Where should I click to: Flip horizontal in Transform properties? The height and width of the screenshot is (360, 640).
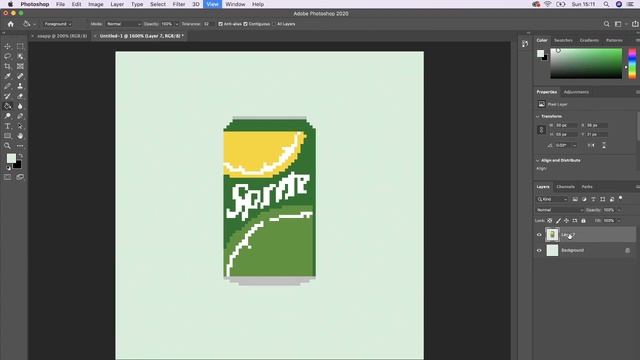[x=591, y=145]
